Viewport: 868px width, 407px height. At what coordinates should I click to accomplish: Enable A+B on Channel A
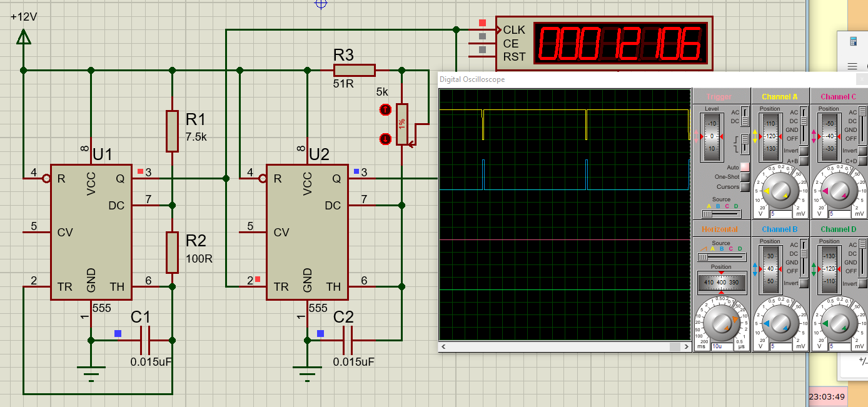click(804, 161)
